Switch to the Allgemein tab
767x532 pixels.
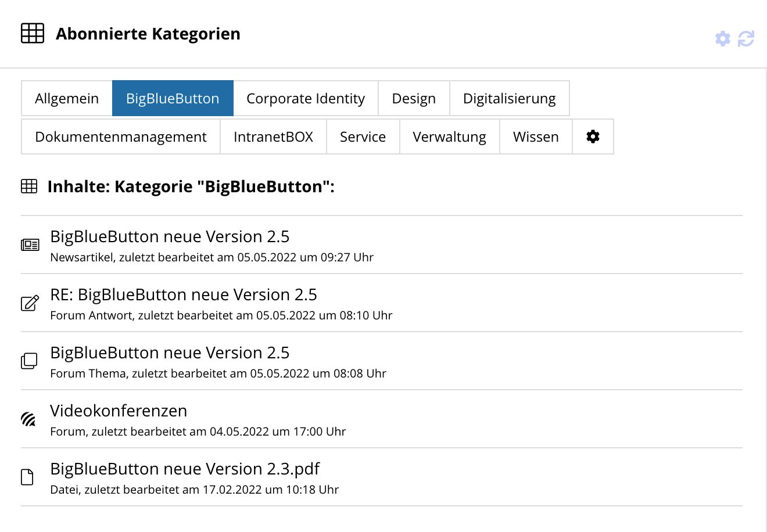67,98
